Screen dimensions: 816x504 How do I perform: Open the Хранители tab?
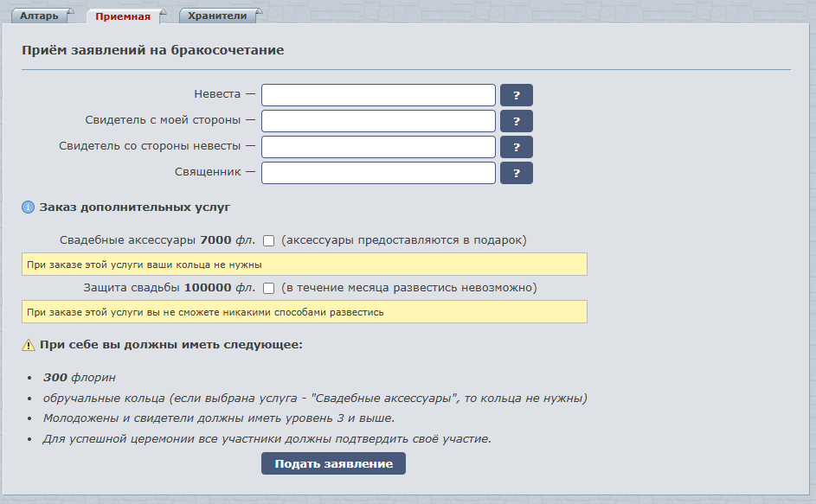pos(218,16)
